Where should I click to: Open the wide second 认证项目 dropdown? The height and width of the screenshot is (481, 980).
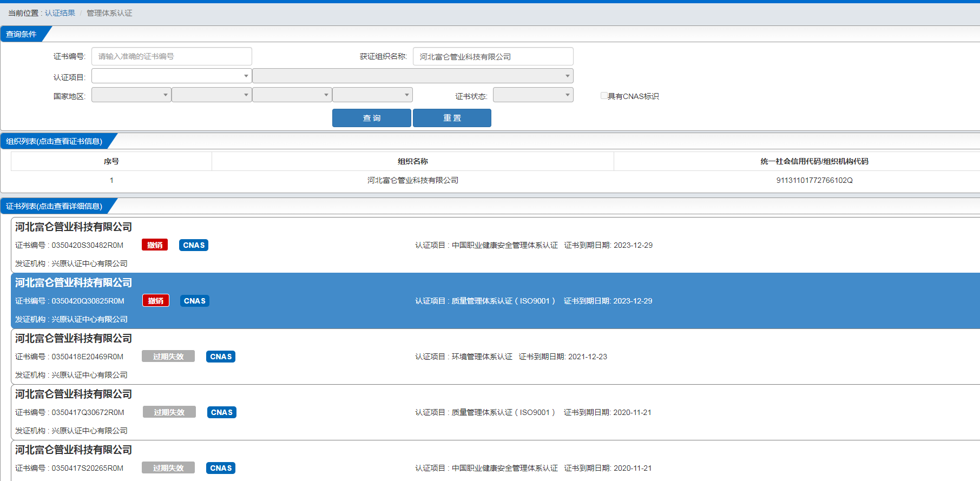click(413, 76)
